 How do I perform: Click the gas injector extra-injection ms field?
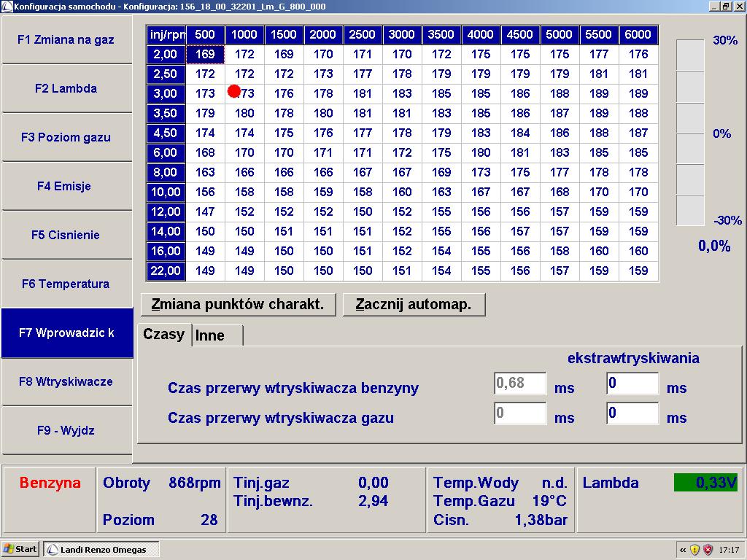point(632,413)
